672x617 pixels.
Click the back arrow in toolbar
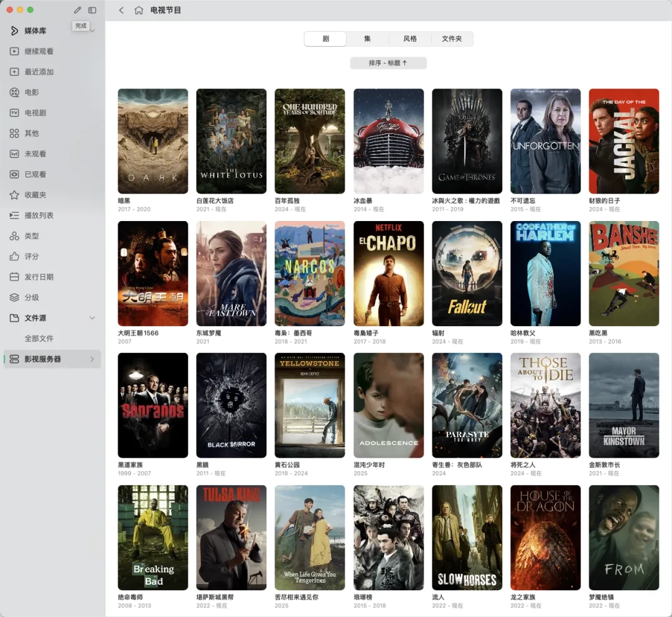click(x=121, y=10)
